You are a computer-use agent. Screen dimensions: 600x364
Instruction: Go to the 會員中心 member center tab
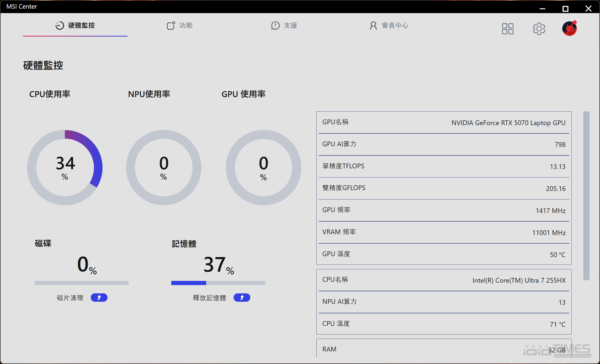pos(389,26)
